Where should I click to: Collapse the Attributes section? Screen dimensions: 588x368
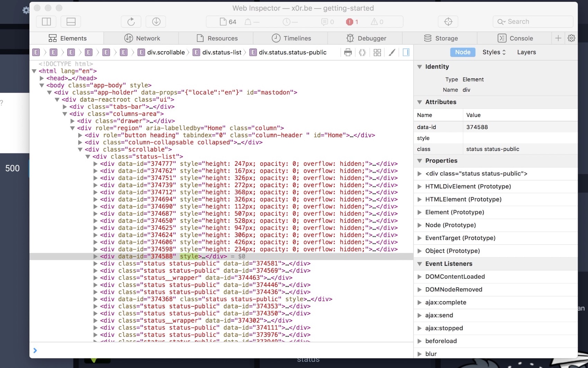click(419, 102)
